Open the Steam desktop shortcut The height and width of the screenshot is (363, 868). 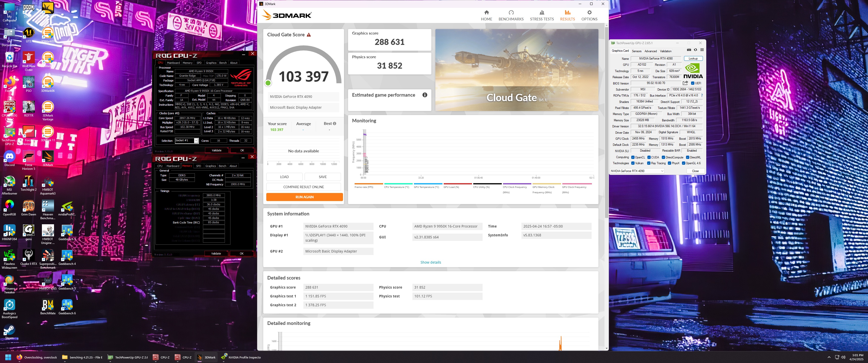pyautogui.click(x=9, y=332)
